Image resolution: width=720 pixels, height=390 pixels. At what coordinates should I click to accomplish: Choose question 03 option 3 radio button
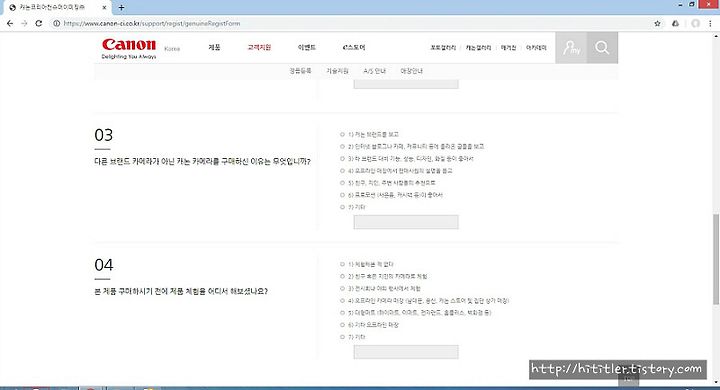tap(342, 158)
